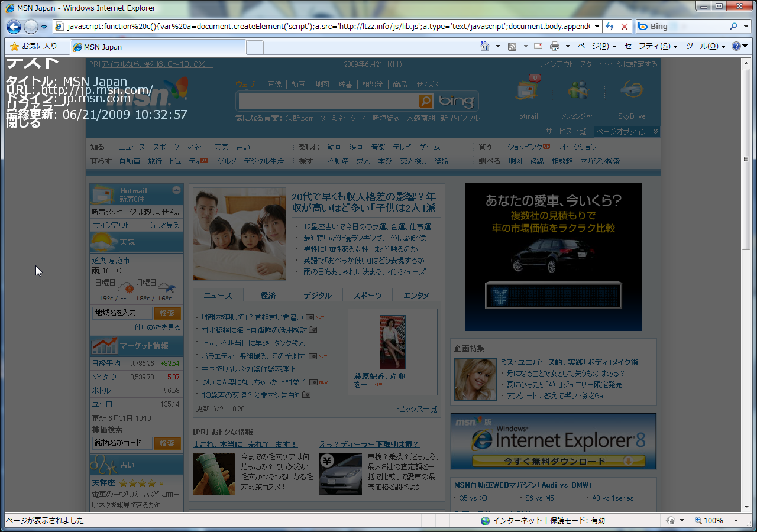Open トピックス一覧 link
The height and width of the screenshot is (532, 757).
click(416, 409)
